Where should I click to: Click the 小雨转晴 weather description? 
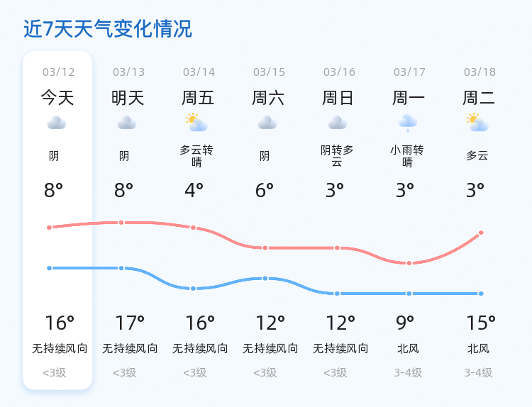point(407,156)
